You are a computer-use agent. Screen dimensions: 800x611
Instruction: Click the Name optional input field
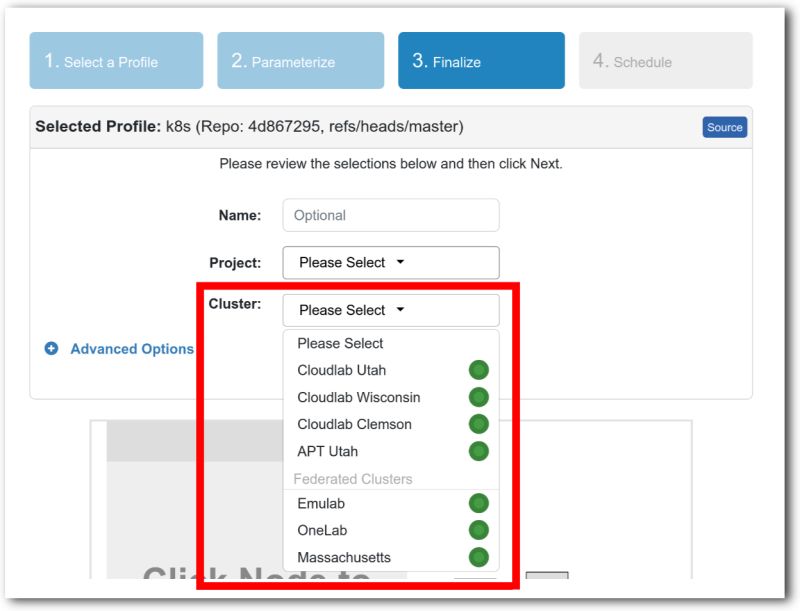pyautogui.click(x=391, y=215)
